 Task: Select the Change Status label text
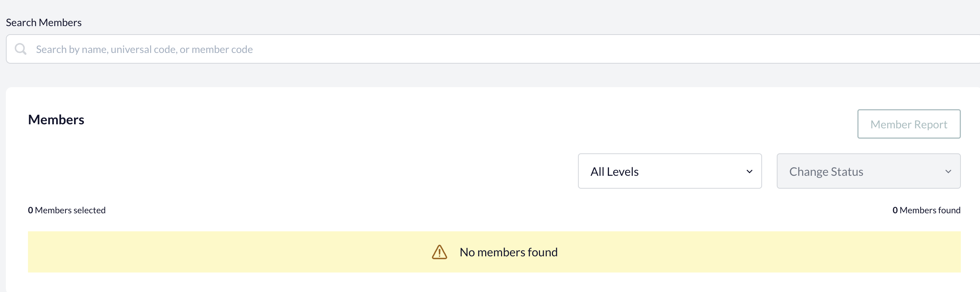click(826, 171)
